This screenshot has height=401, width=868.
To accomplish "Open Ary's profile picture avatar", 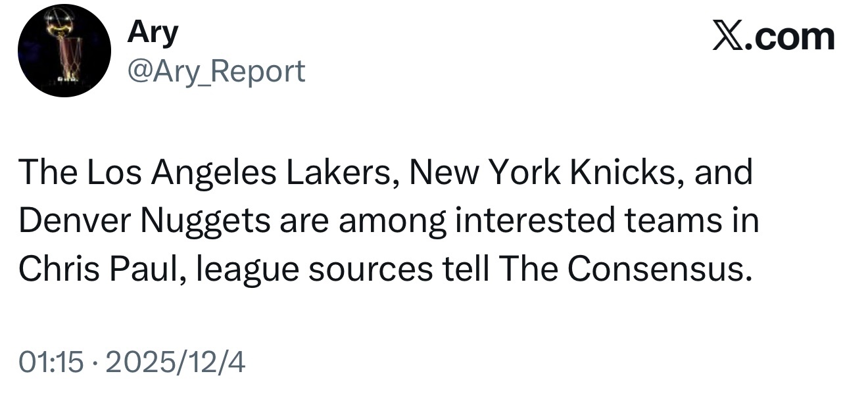I will coord(64,51).
